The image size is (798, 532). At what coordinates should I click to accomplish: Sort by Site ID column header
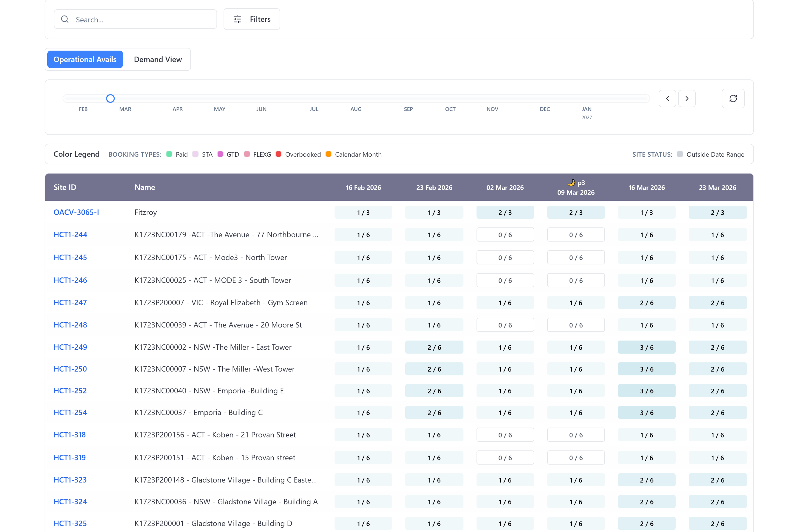(65, 187)
